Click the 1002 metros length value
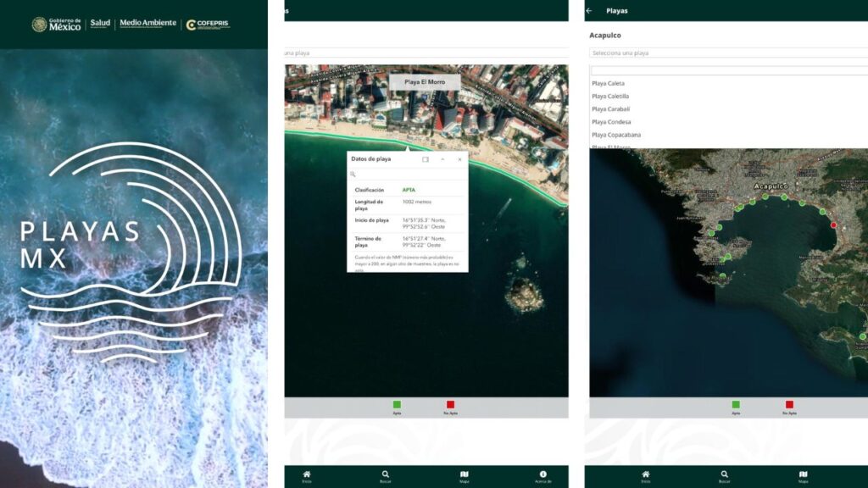868x488 pixels. pos(416,202)
